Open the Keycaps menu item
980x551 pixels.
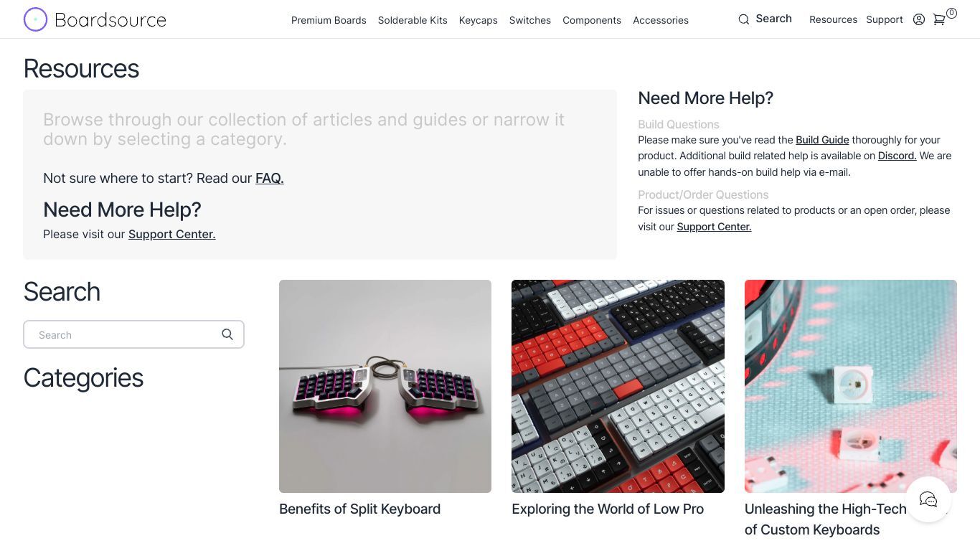pyautogui.click(x=479, y=20)
